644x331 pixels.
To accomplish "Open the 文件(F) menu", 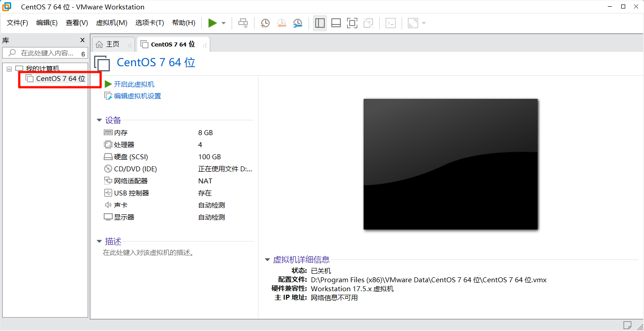I will click(x=17, y=23).
